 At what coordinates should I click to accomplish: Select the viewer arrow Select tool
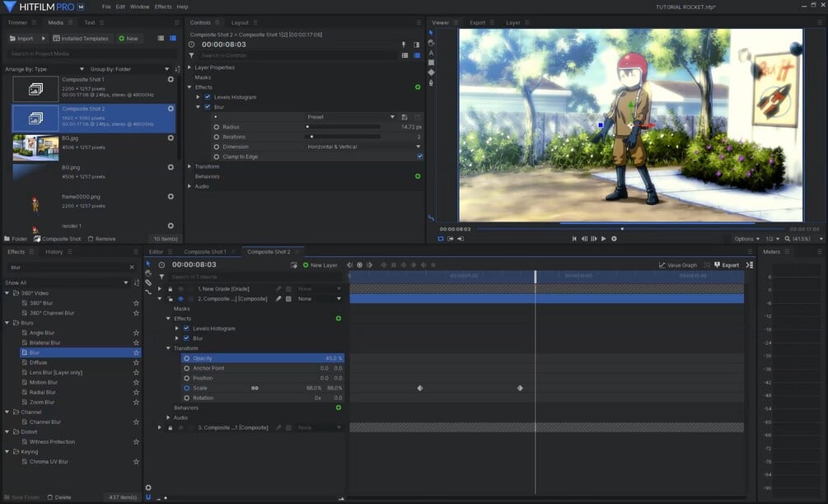(x=431, y=33)
